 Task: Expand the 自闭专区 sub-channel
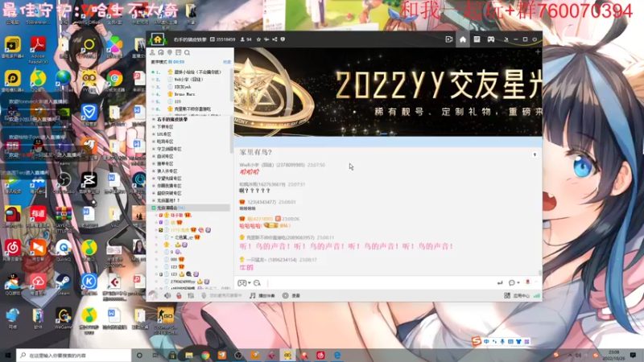point(154,156)
